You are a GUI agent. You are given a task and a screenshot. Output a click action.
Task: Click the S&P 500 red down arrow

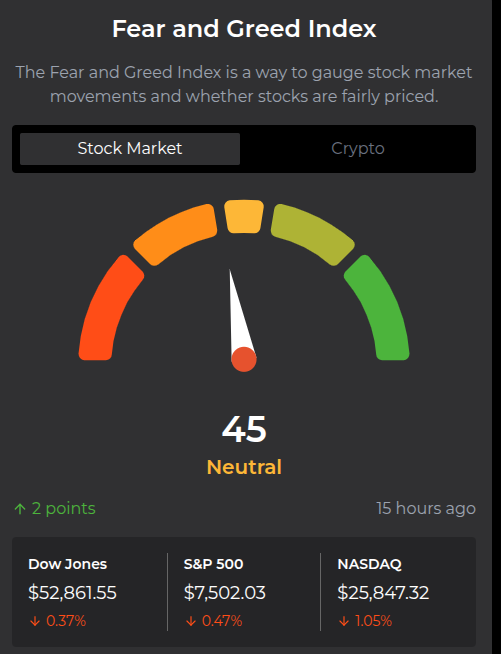pyautogui.click(x=191, y=621)
